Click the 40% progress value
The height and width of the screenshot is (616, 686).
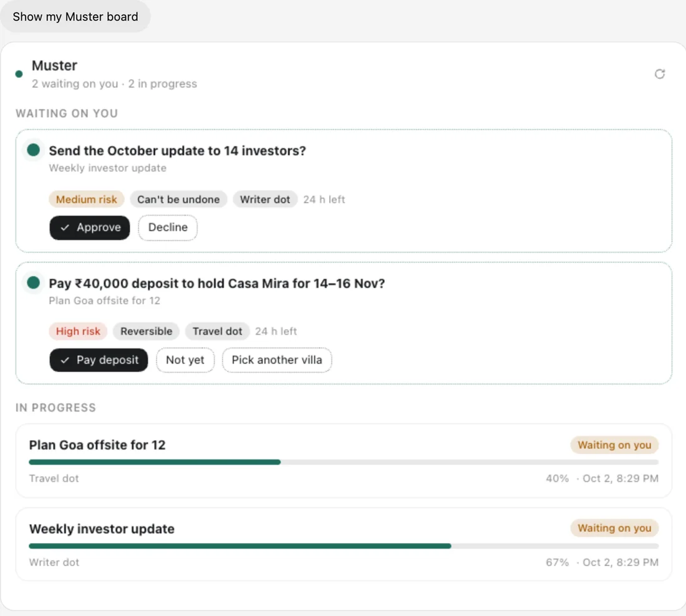557,479
